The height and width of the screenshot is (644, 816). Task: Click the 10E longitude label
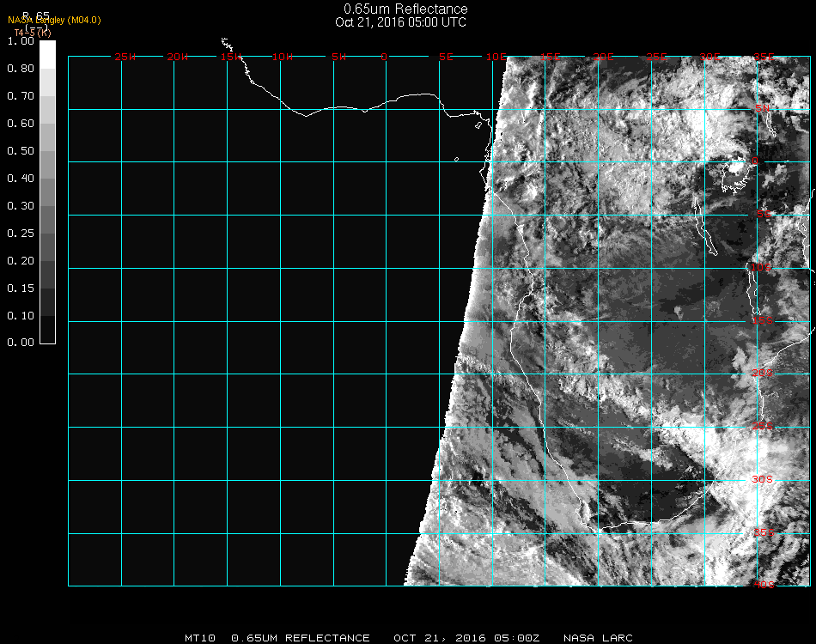coord(496,57)
